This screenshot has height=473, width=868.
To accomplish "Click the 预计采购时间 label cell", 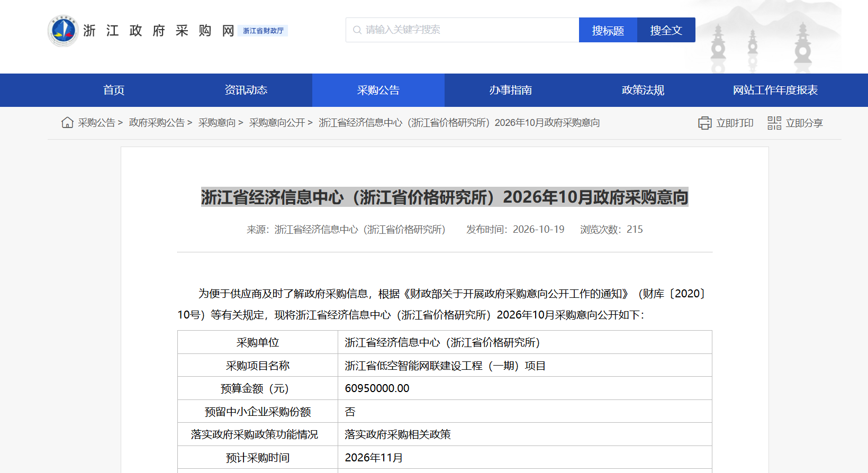I will (x=258, y=458).
